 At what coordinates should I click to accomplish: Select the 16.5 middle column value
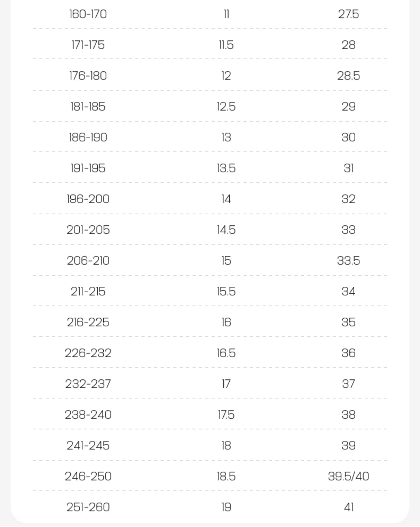tap(226, 353)
